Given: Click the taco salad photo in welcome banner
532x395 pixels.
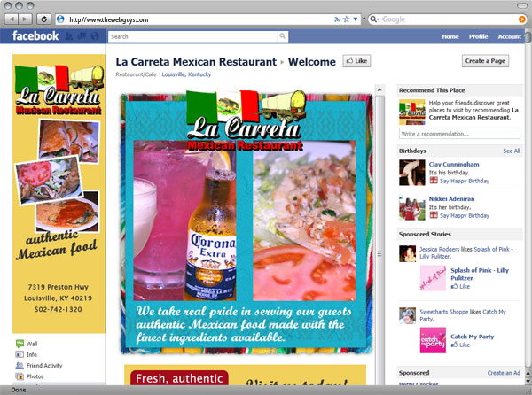Looking at the screenshot, I should (x=304, y=221).
